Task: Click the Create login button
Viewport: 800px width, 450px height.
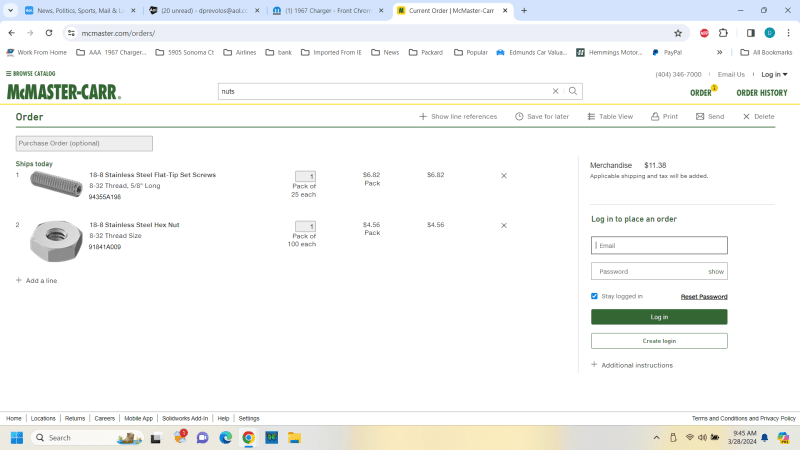Action: pos(659,341)
